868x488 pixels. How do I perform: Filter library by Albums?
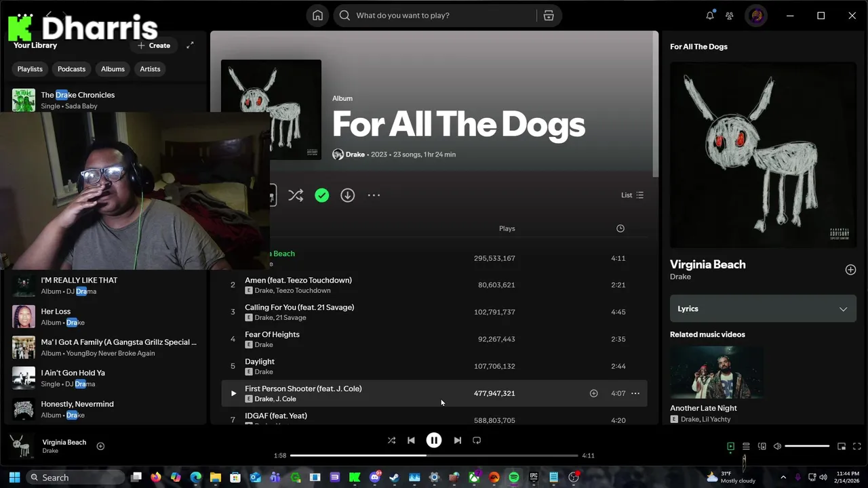click(x=113, y=69)
